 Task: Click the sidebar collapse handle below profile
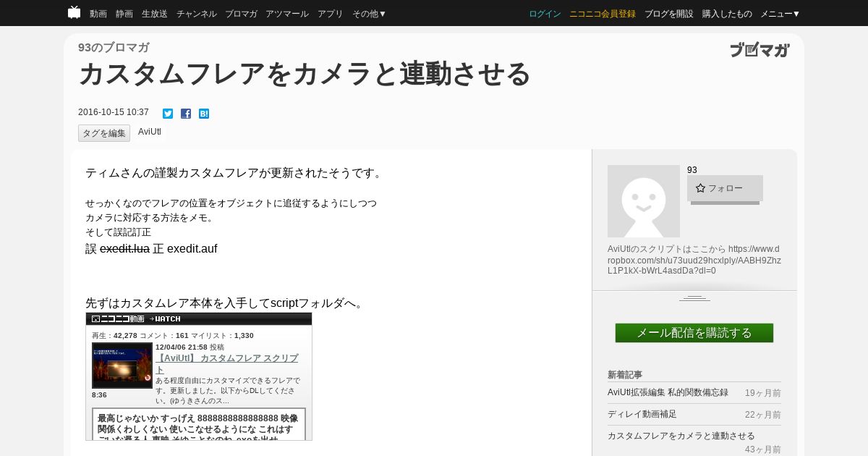[x=694, y=298]
